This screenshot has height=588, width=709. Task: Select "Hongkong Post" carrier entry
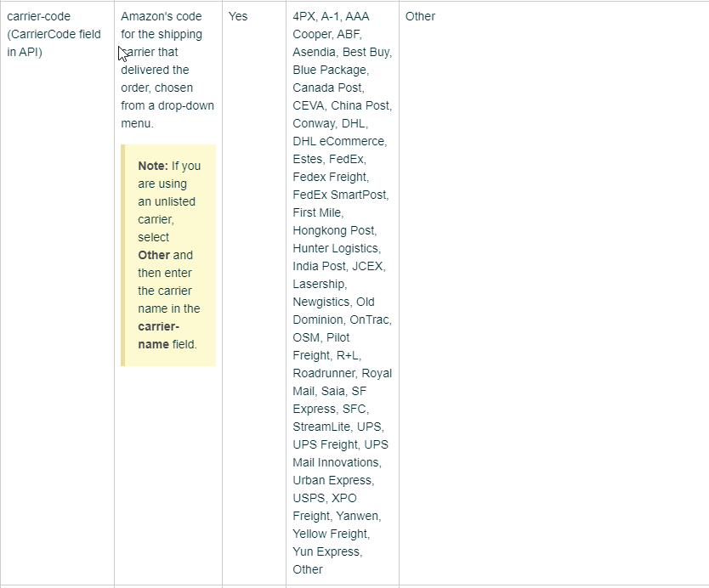click(x=334, y=230)
